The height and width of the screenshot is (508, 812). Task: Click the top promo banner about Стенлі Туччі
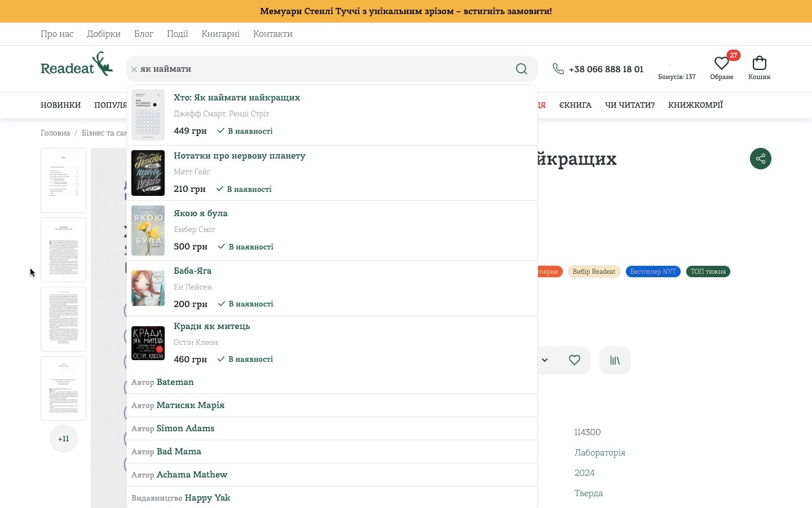point(406,11)
